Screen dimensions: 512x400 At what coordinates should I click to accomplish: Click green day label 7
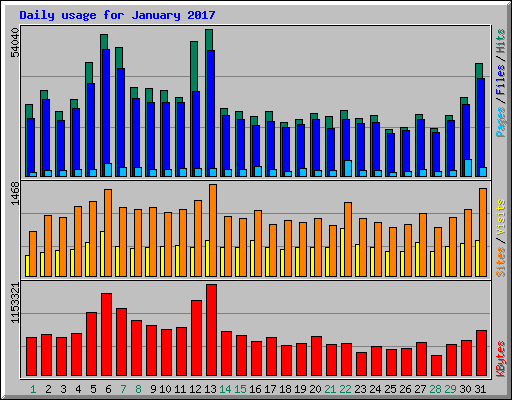[x=123, y=389]
